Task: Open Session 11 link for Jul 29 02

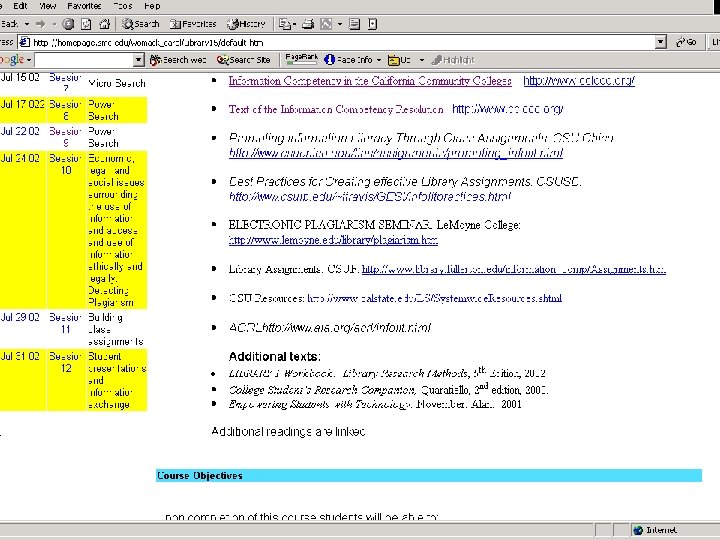Action: coord(65,323)
